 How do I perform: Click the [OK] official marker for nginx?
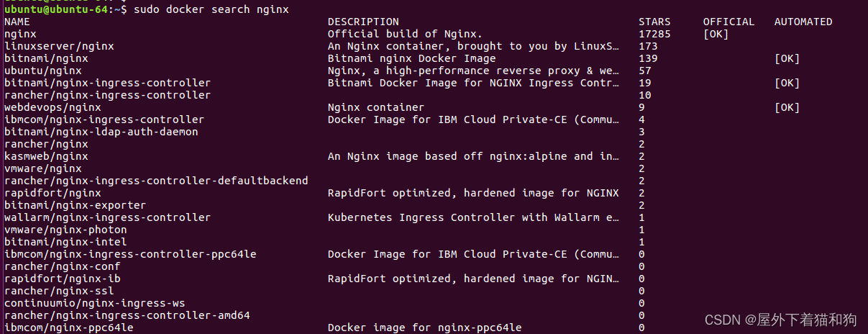[x=716, y=34]
